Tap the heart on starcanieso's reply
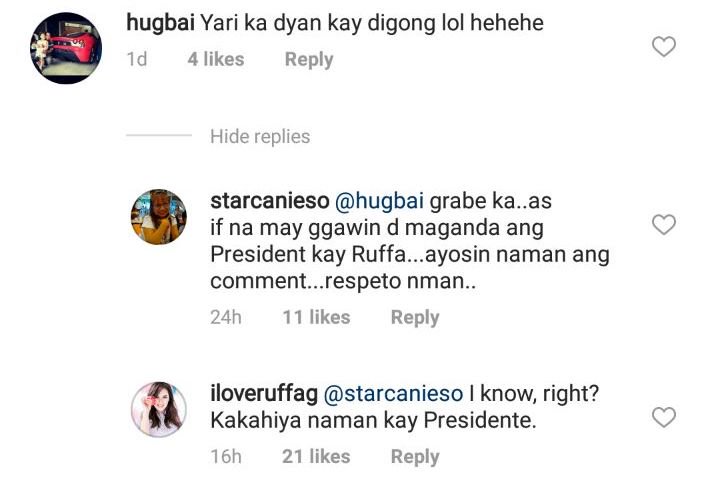Viewport: 720px width, 493px height. [663, 225]
